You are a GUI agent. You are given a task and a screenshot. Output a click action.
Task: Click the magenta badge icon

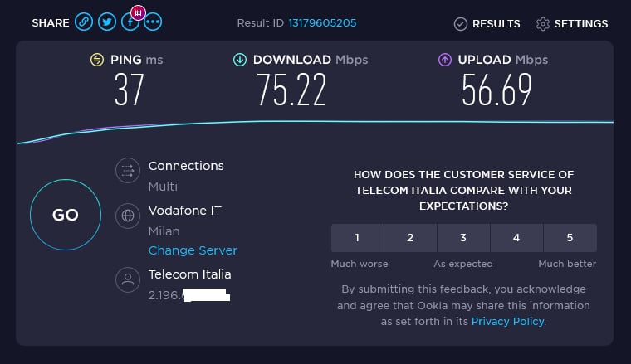139,13
